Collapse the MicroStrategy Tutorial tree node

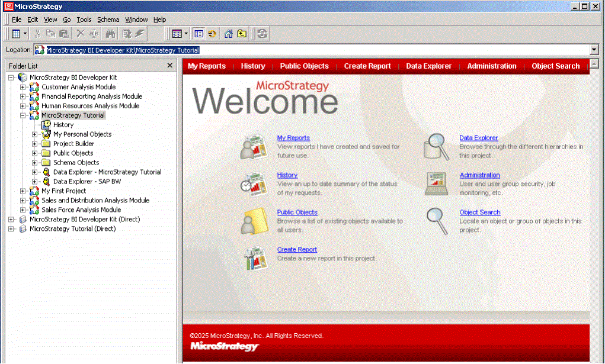pyautogui.click(x=23, y=115)
